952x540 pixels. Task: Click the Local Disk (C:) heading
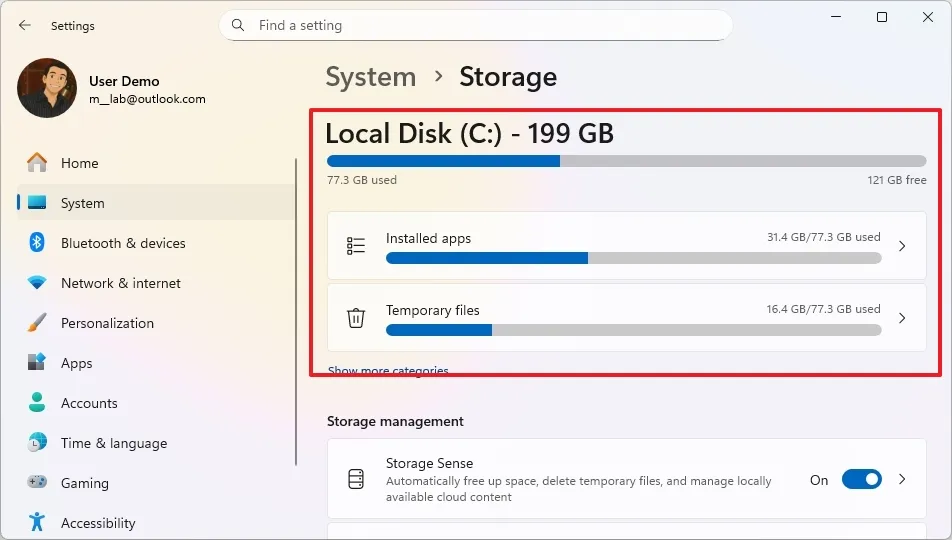tap(469, 134)
